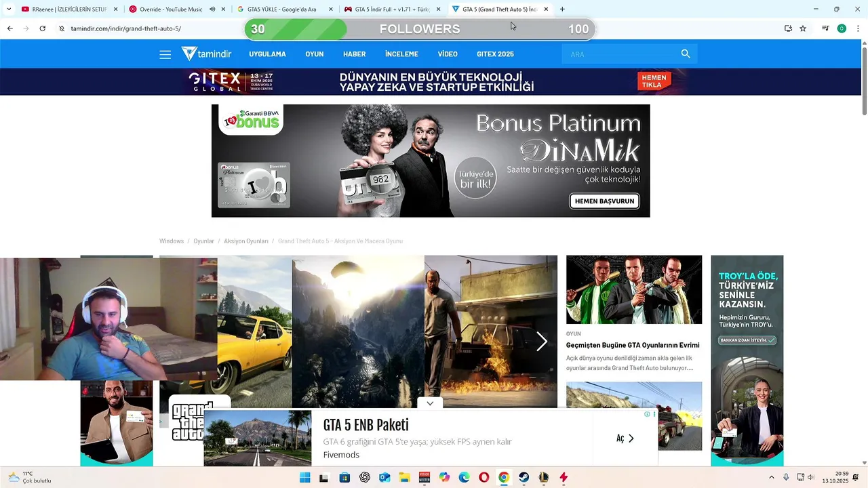Viewport: 868px width, 488px height.
Task: Open File Explorer from taskbar
Action: click(404, 477)
